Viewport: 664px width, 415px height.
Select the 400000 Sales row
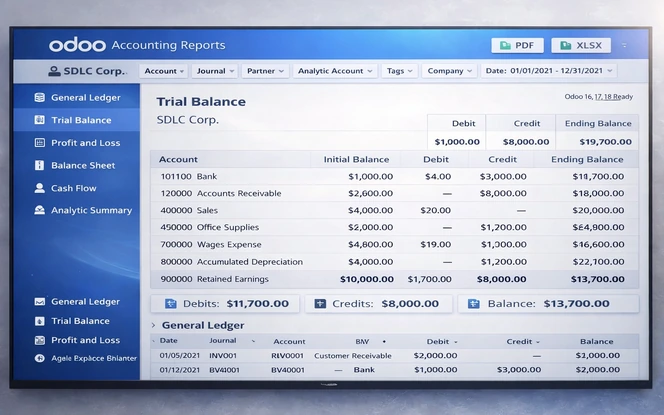point(394,210)
